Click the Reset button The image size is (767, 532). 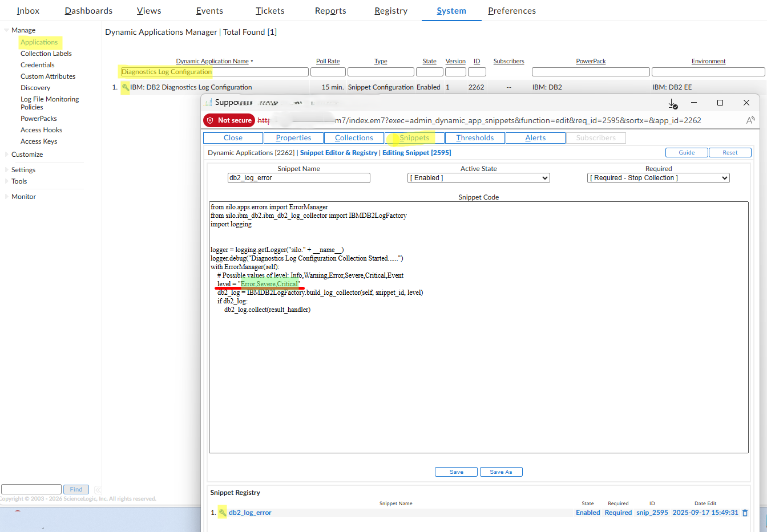[730, 153]
